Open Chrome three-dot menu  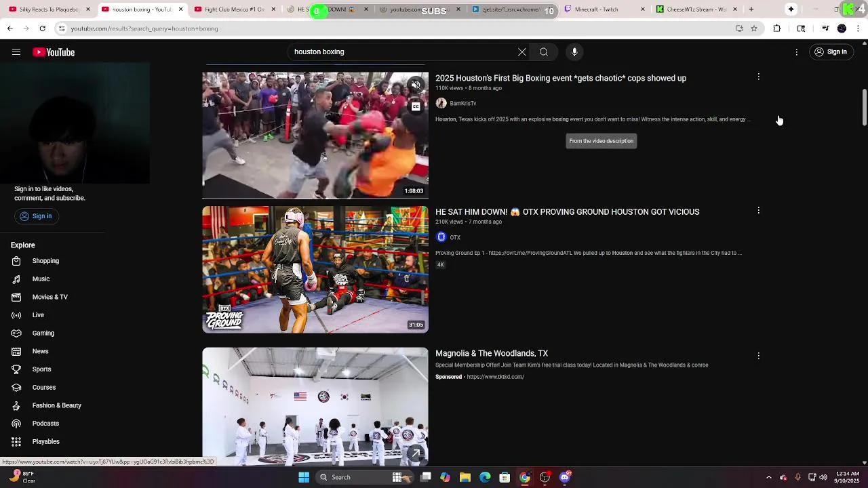(x=859, y=28)
